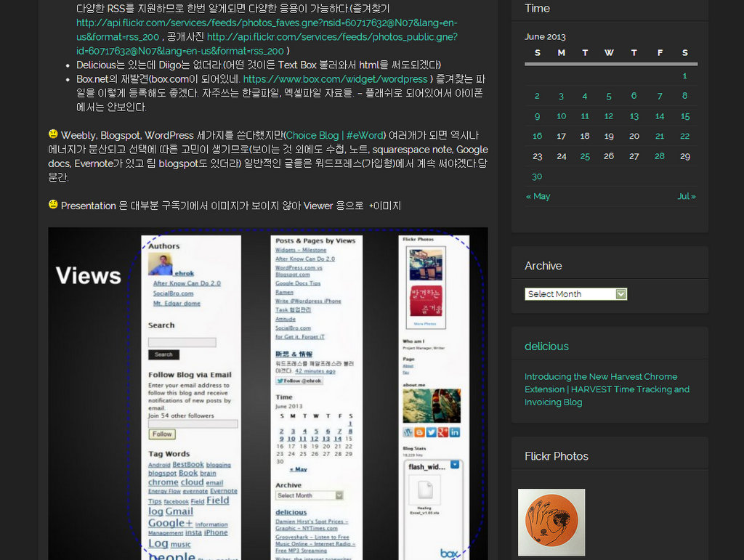The image size is (744, 560).
Task: Select June 30 in the calendar
Action: click(x=537, y=176)
